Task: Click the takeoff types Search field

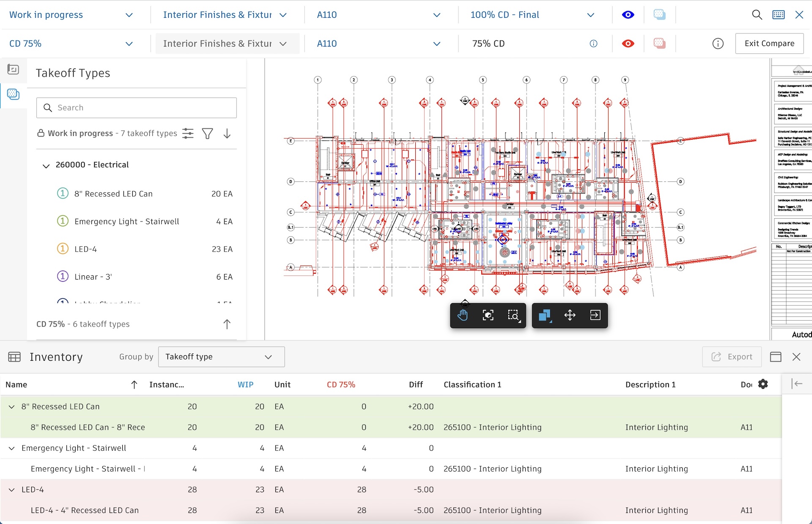Action: tap(136, 108)
